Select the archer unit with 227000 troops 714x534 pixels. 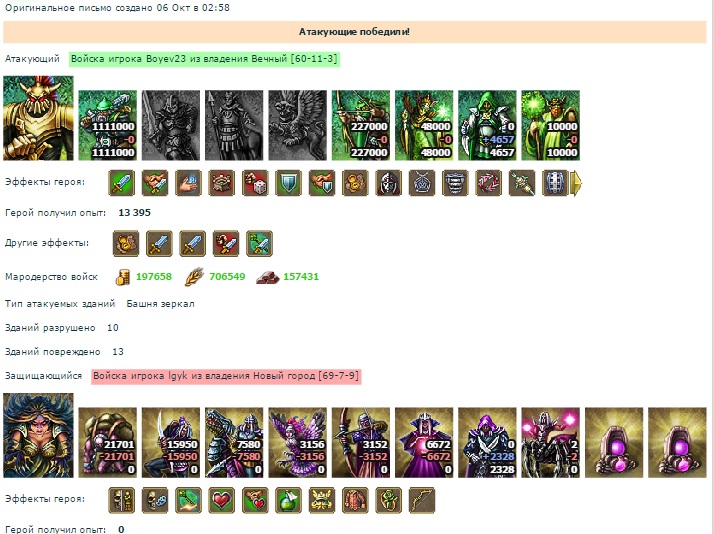(x=361, y=125)
